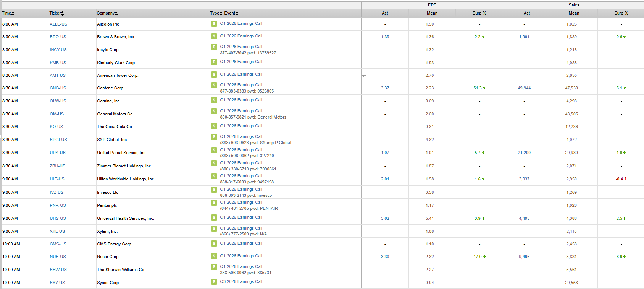This screenshot has width=644, height=289.
Task: Open UPS Q1 2026 Earnings Call link
Action: (241, 150)
